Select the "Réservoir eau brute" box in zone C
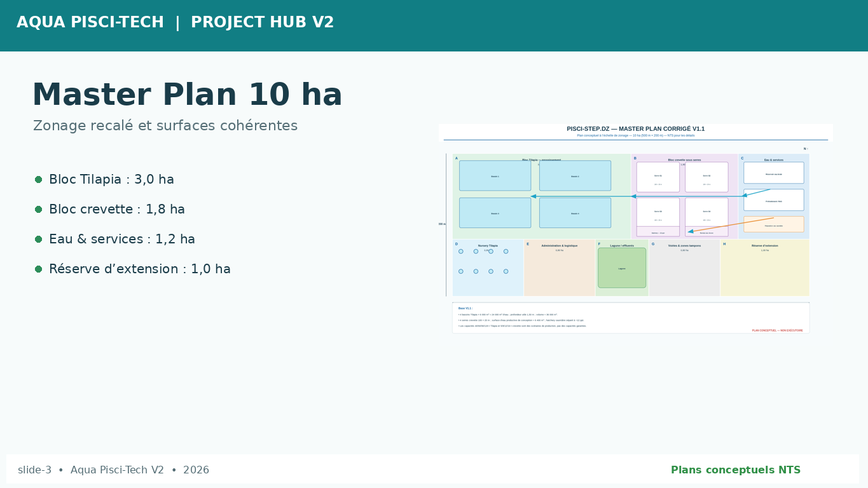The width and height of the screenshot is (868, 488). click(774, 173)
